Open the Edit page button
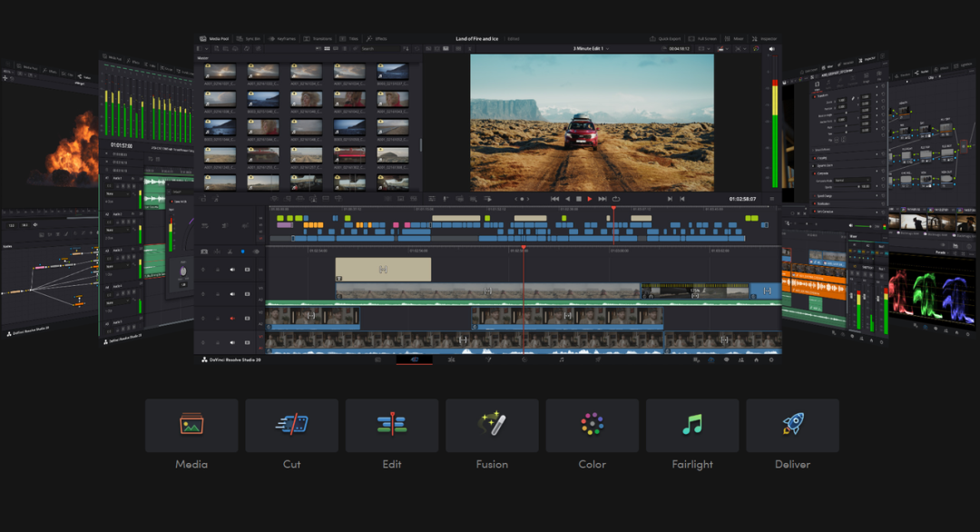Viewport: 980px width, 532px height. coord(392,425)
